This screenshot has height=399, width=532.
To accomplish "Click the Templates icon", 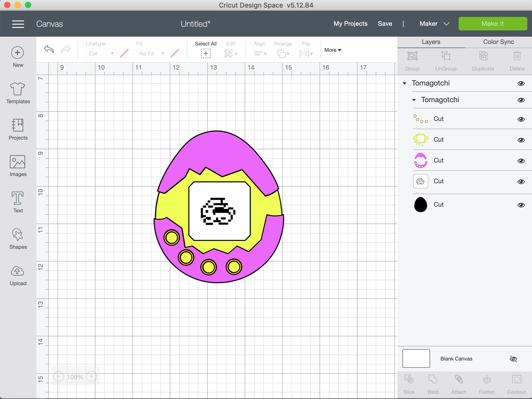I will 17,93.
